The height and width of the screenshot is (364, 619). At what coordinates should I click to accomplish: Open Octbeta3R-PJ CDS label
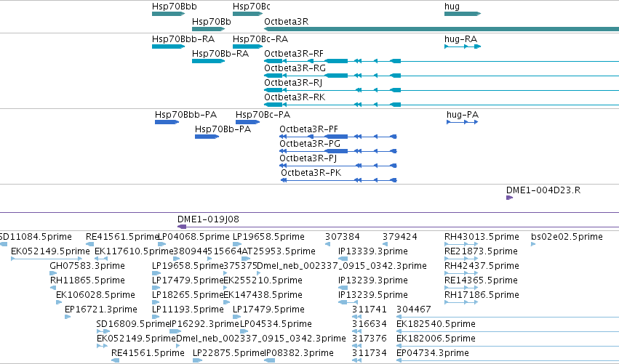[308, 158]
